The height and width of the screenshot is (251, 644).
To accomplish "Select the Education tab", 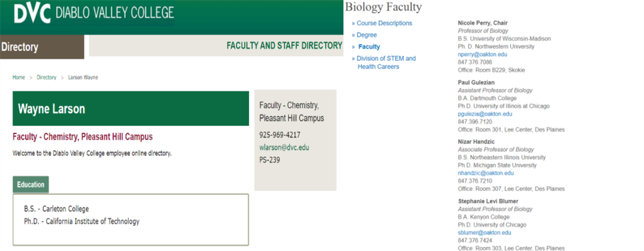I will coord(30,185).
